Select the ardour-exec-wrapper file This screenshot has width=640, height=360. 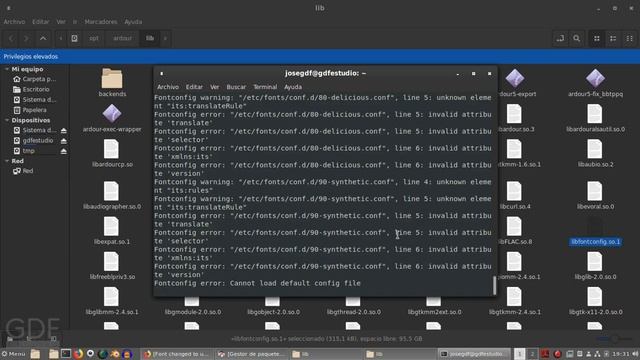click(112, 118)
